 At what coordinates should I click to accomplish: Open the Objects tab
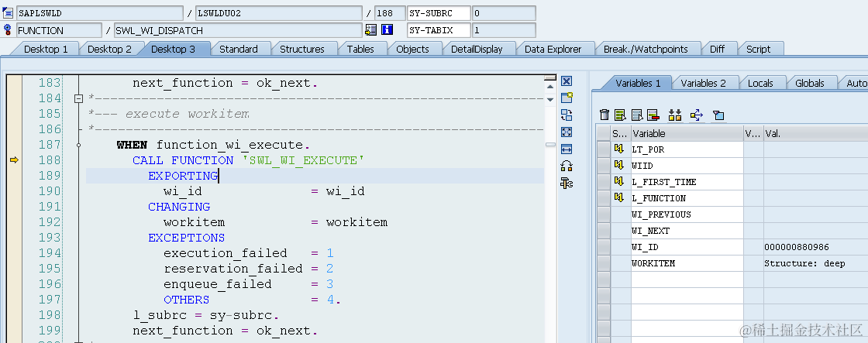click(412, 49)
